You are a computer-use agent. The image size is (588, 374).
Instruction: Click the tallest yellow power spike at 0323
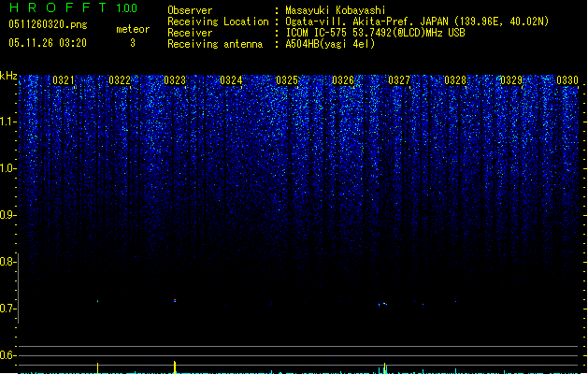(x=175, y=367)
